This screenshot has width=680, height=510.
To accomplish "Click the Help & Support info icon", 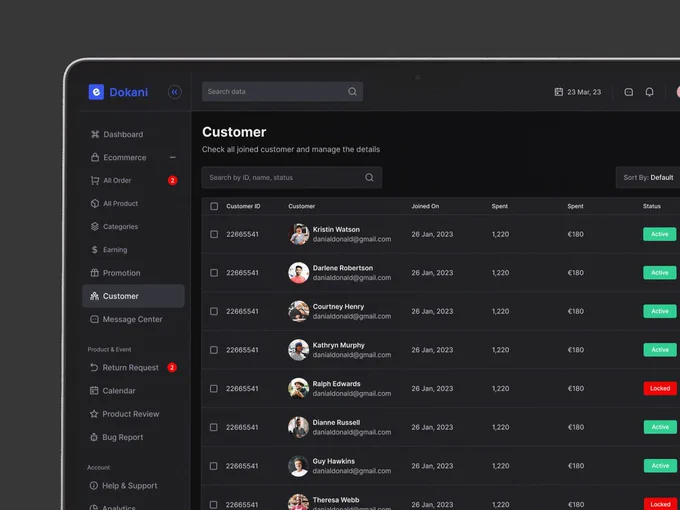I will (x=93, y=486).
